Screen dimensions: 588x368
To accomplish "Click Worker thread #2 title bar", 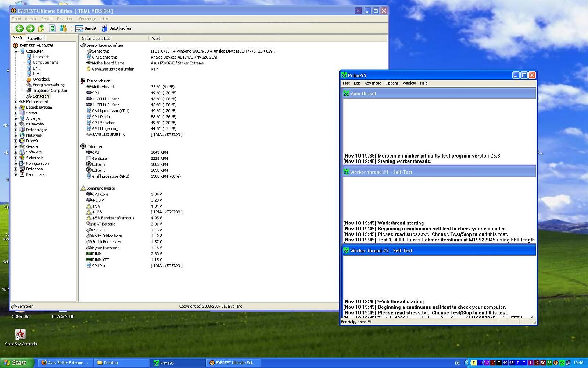I will [x=439, y=251].
